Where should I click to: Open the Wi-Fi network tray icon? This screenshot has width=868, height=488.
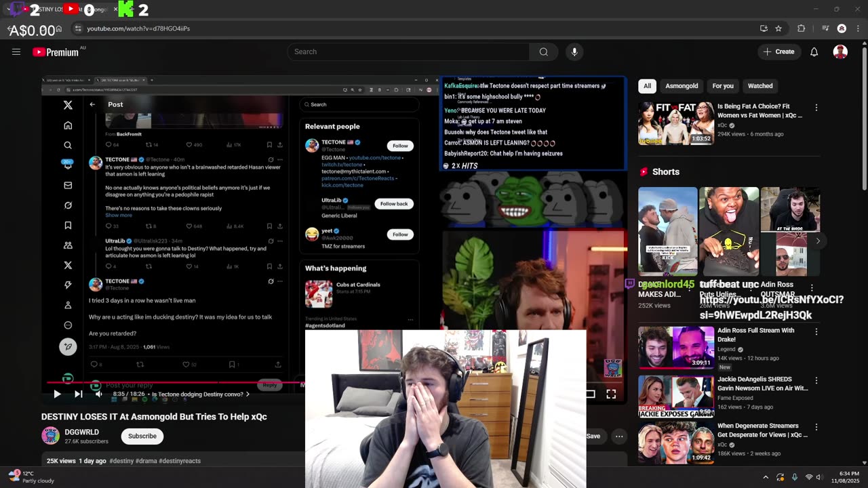[x=808, y=477]
